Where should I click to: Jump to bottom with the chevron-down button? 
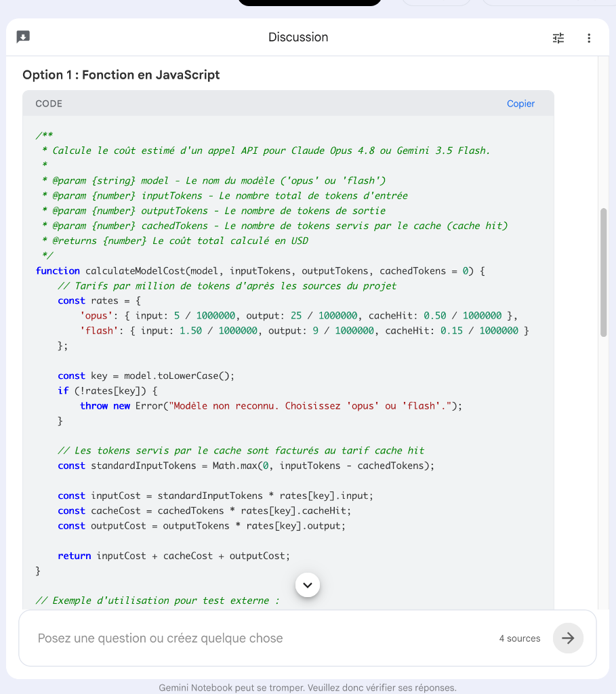pos(308,585)
